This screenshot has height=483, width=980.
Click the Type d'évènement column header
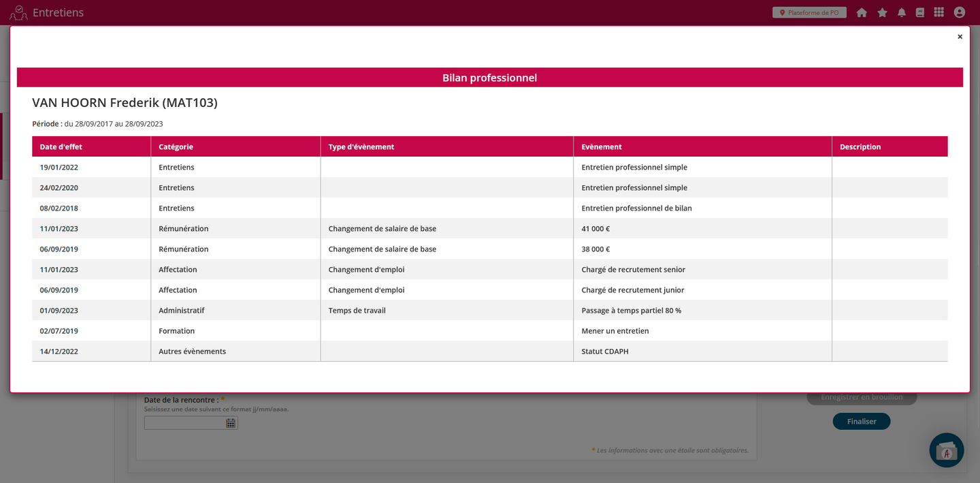(361, 146)
